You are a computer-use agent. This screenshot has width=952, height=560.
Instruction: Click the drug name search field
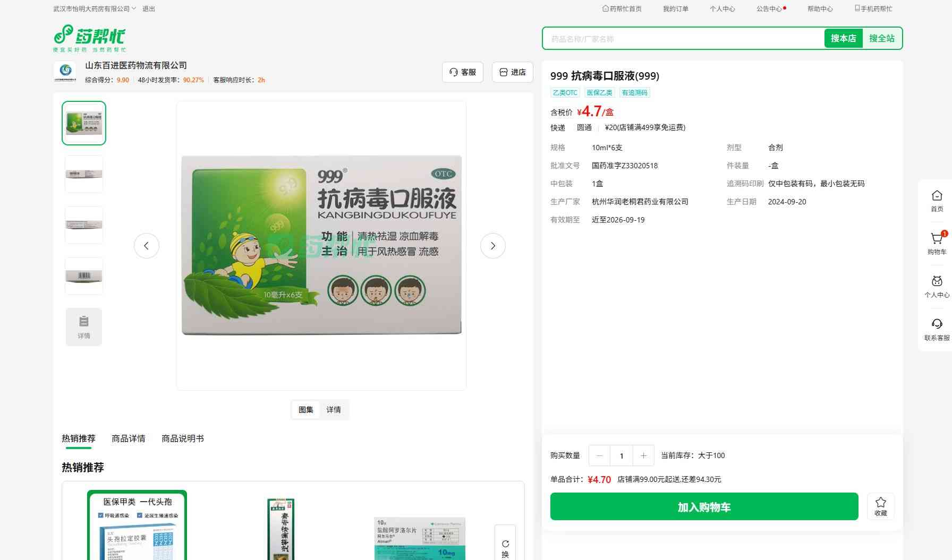point(683,39)
